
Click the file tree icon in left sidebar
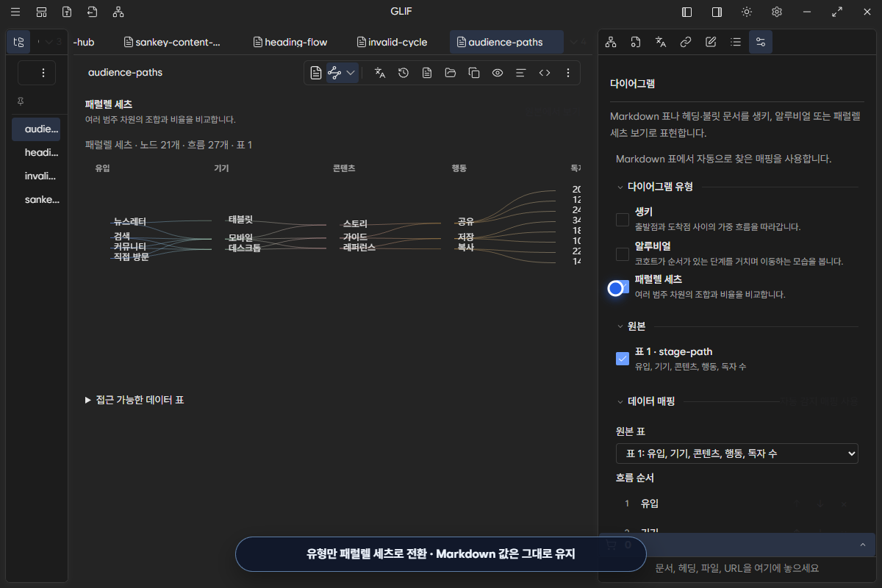(18, 42)
